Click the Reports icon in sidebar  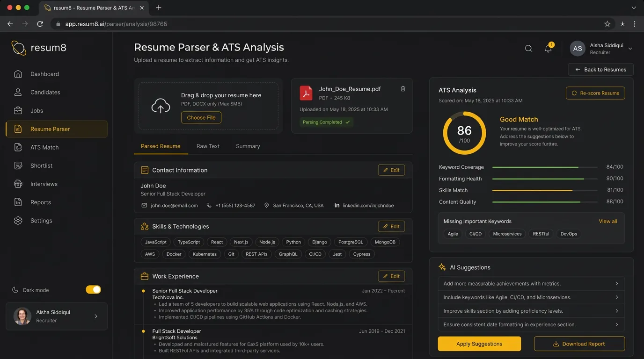point(18,202)
